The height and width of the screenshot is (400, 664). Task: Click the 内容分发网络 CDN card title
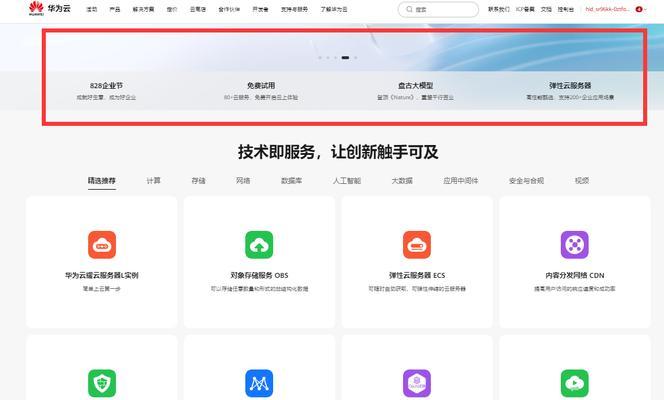coord(575,275)
